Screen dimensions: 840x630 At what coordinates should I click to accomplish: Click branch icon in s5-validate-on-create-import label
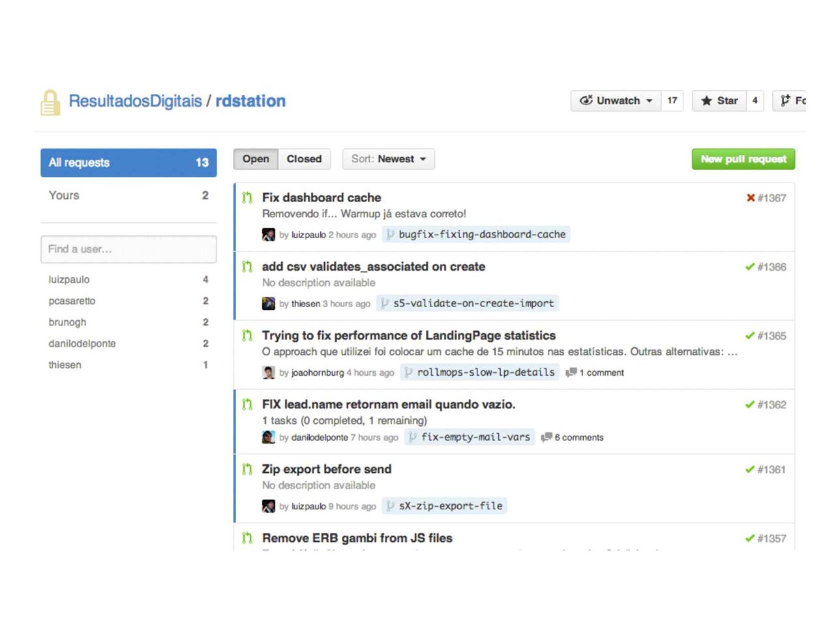click(385, 303)
